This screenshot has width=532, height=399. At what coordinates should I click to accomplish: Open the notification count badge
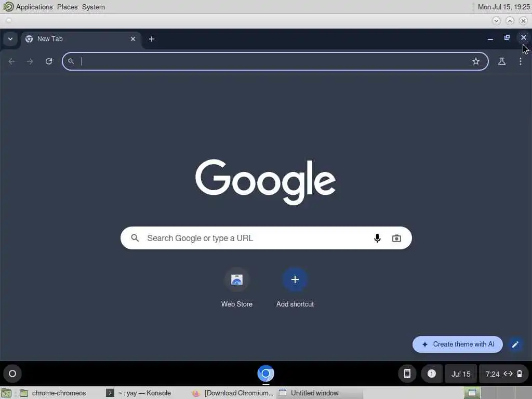[x=432, y=374]
